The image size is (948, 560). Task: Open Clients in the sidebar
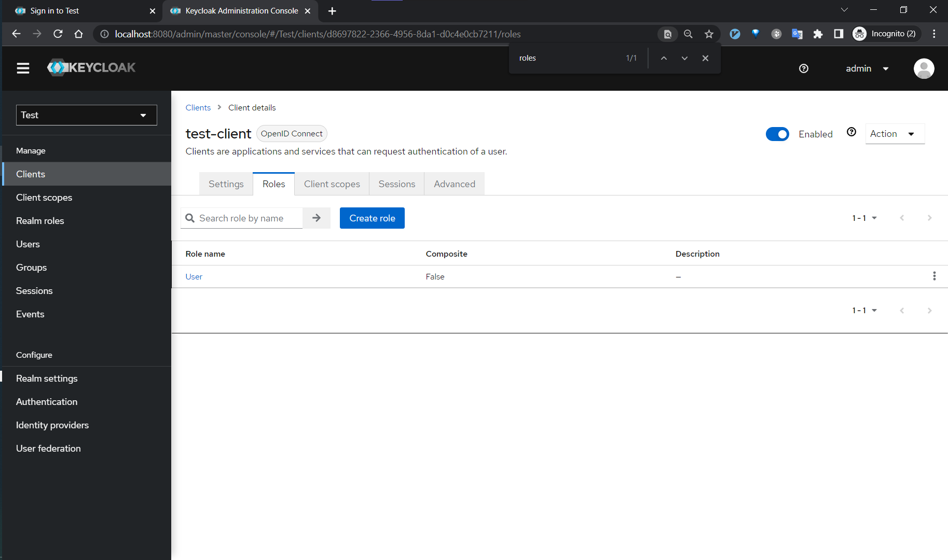87,174
